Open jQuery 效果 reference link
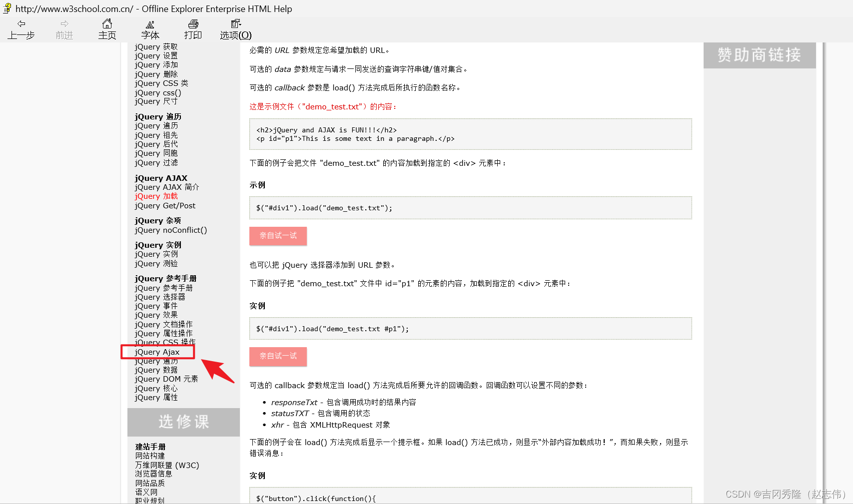853x504 pixels. click(156, 315)
